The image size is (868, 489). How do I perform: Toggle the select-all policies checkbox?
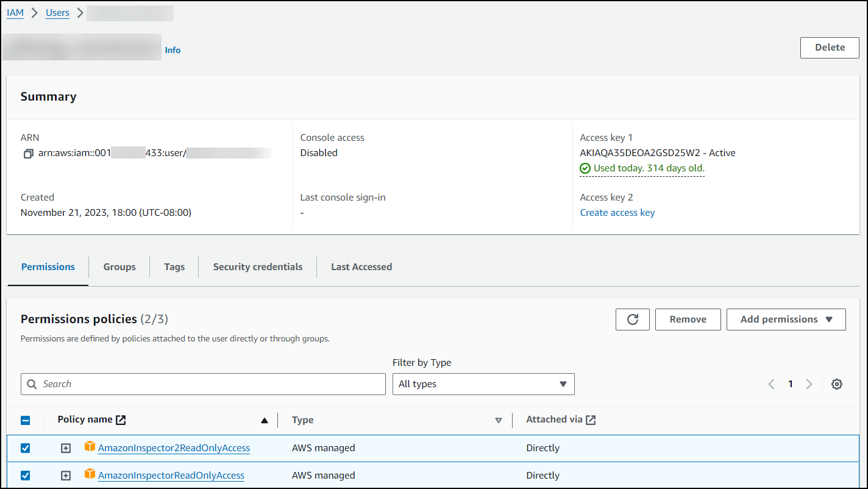click(x=26, y=420)
